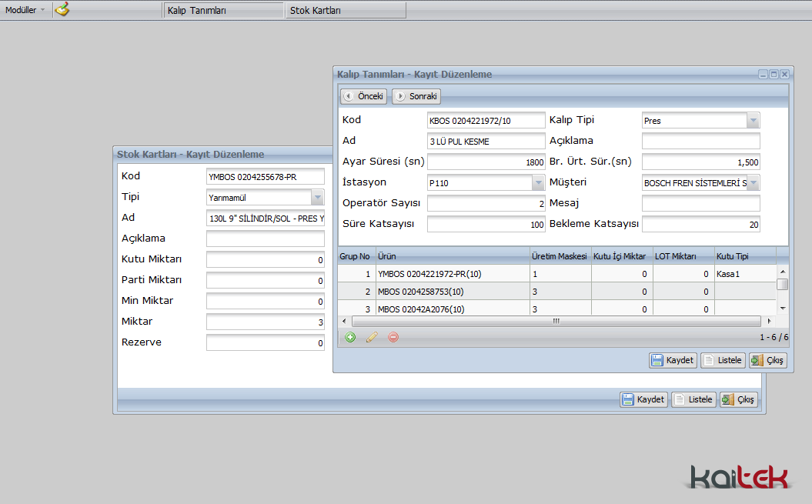
Task: Click the red delete row icon
Action: pyautogui.click(x=393, y=337)
